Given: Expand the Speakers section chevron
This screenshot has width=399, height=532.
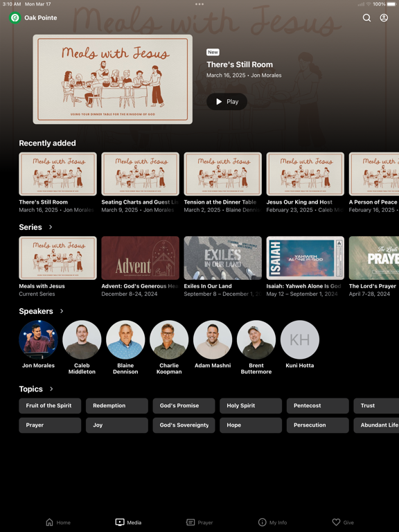Looking at the screenshot, I should (62, 311).
